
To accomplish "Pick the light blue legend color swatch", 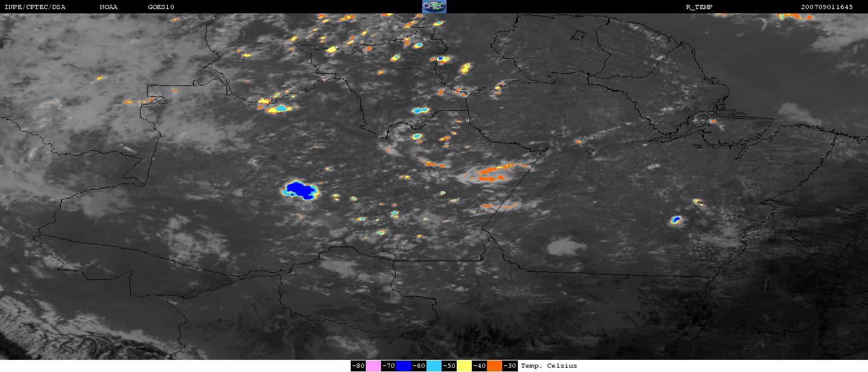I will click(434, 366).
